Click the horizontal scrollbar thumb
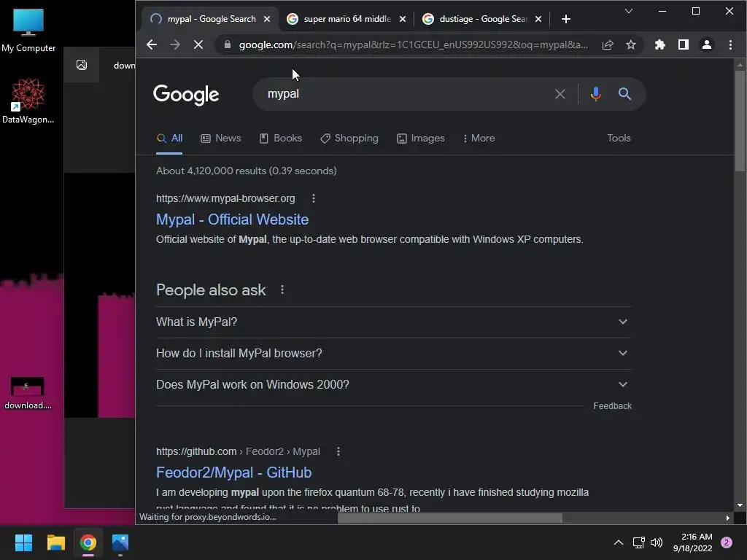The width and height of the screenshot is (747, 560). pos(449,518)
